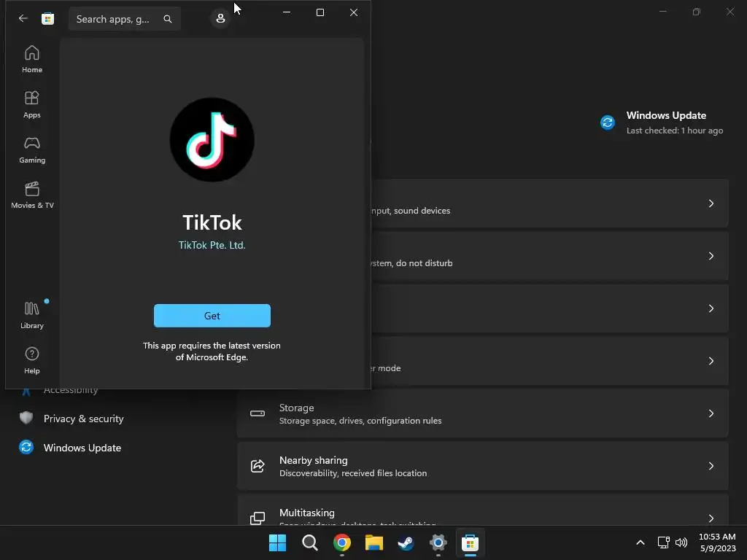Expand the Storage row chevron

711,413
